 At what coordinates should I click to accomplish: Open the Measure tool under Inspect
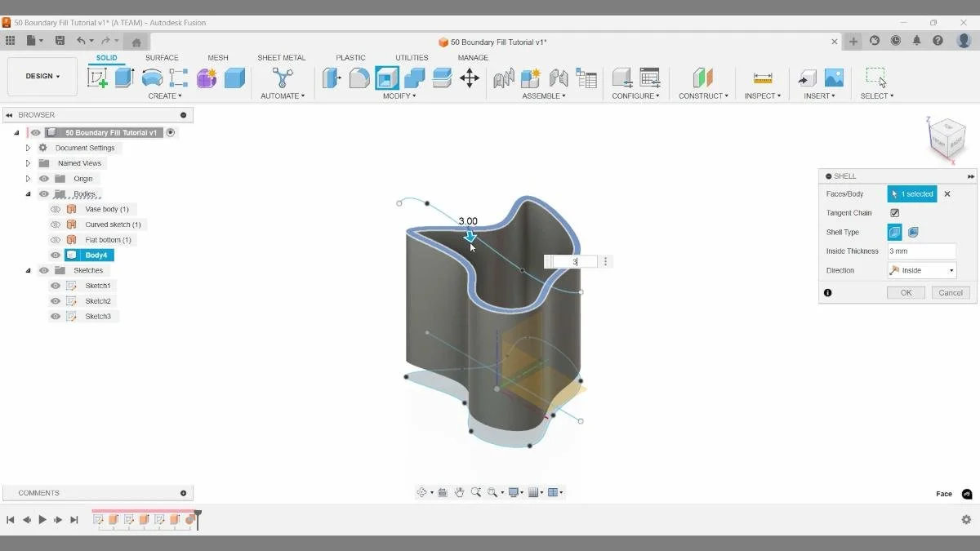coord(762,78)
